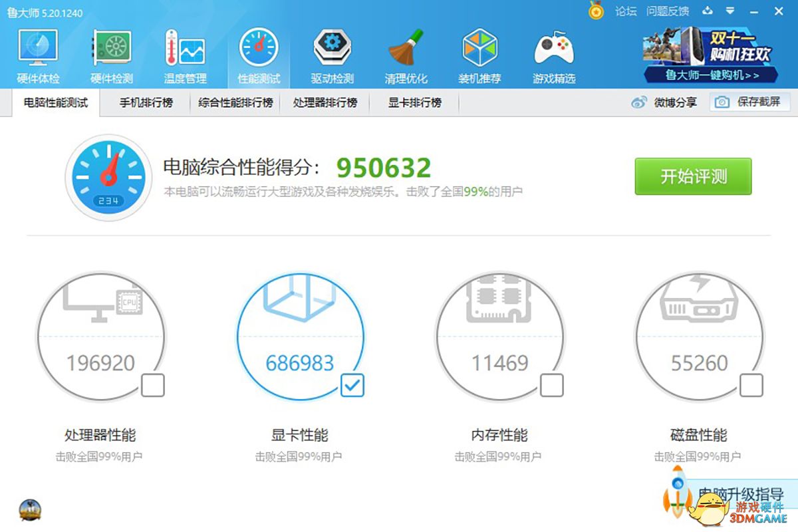Viewport: 798px width, 532px height.
Task: Click the graphics card cube icon
Action: [x=301, y=298]
